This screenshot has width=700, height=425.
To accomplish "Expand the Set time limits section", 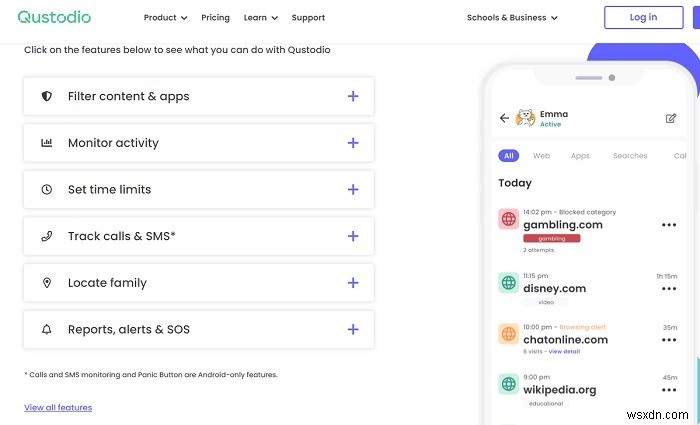I will 353,190.
